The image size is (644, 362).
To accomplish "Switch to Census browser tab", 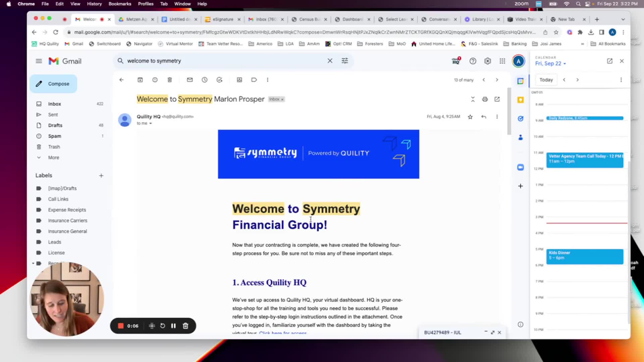I will [x=309, y=19].
